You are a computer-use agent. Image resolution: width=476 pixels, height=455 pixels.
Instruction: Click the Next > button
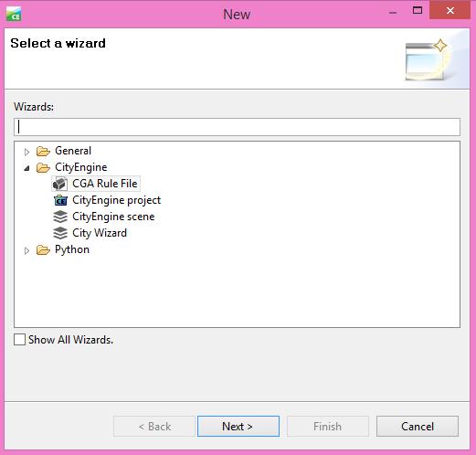point(238,426)
